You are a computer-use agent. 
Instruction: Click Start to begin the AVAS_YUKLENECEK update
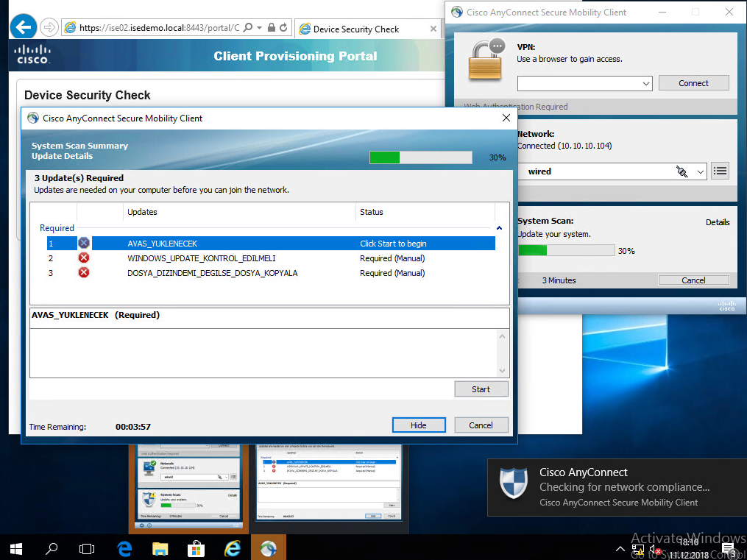point(481,389)
